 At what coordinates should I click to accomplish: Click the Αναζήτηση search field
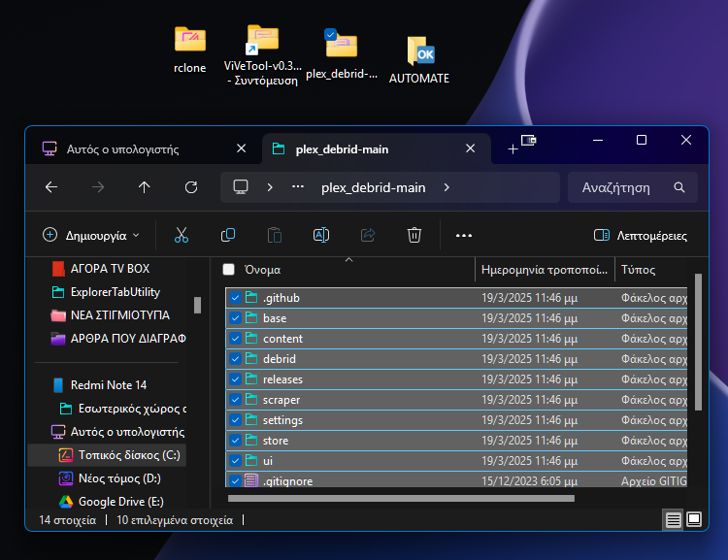pos(621,187)
